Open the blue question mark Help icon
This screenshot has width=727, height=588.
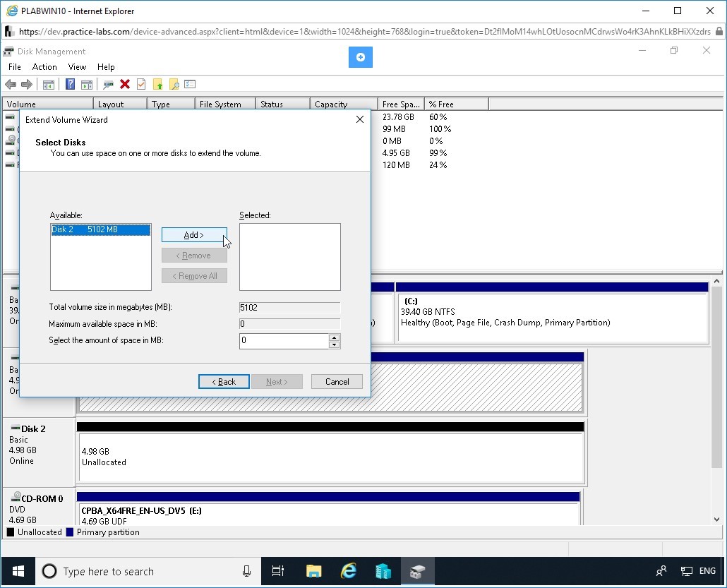[70, 84]
